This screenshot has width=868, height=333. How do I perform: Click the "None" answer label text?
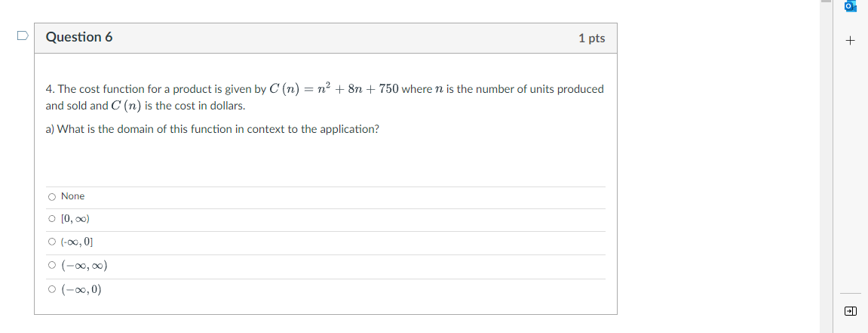[x=73, y=196]
